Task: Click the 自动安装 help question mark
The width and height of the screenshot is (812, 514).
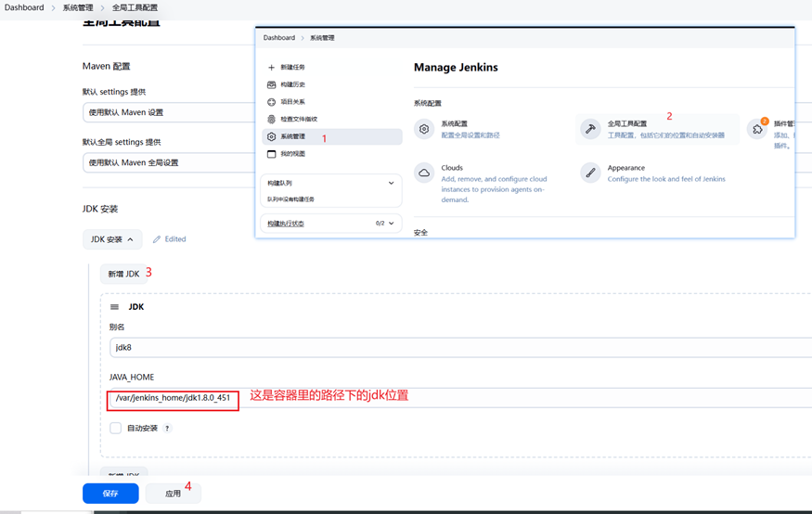Action: coord(167,428)
